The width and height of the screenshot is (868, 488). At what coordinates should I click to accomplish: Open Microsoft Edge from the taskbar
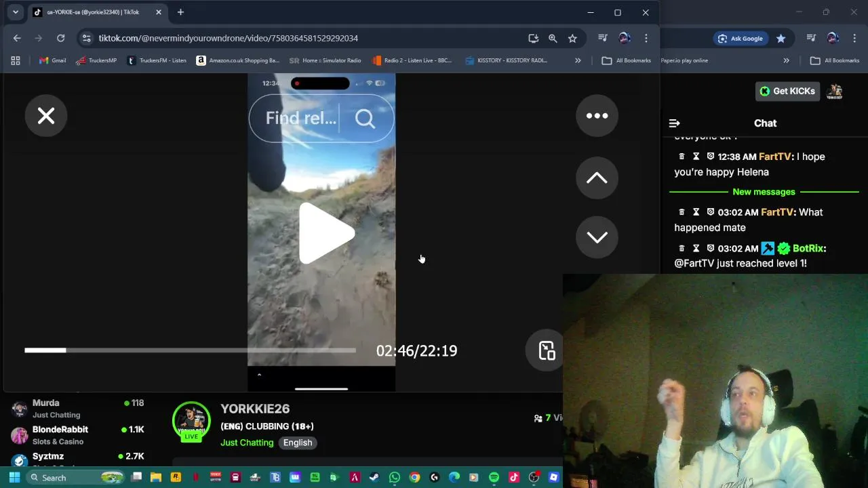[x=454, y=477]
